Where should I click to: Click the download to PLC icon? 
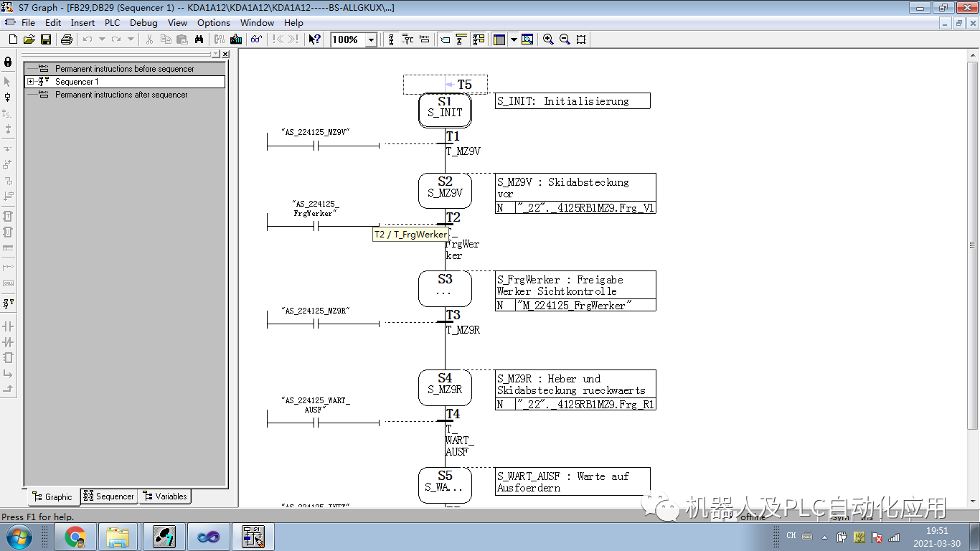coord(236,39)
